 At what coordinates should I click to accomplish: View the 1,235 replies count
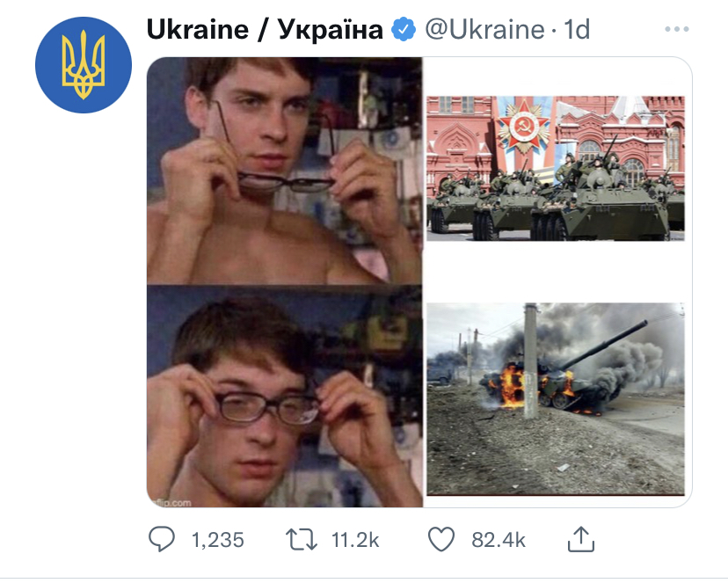coord(217,540)
